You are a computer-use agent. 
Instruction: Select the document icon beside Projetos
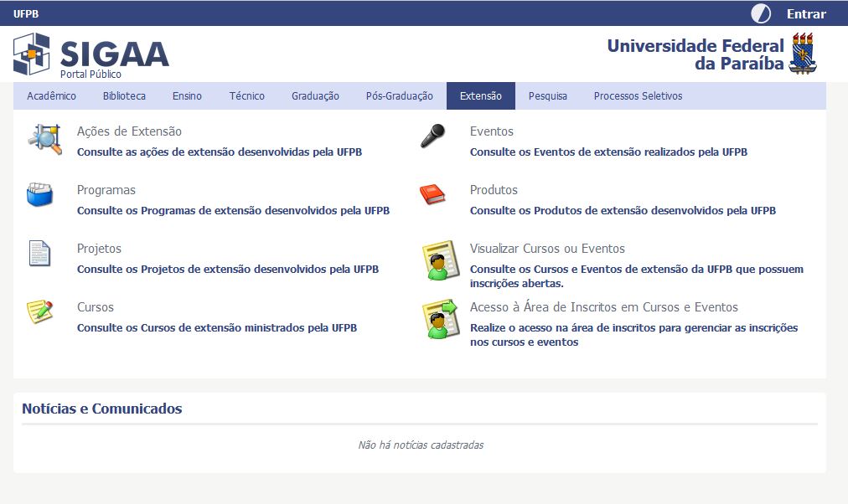click(40, 254)
